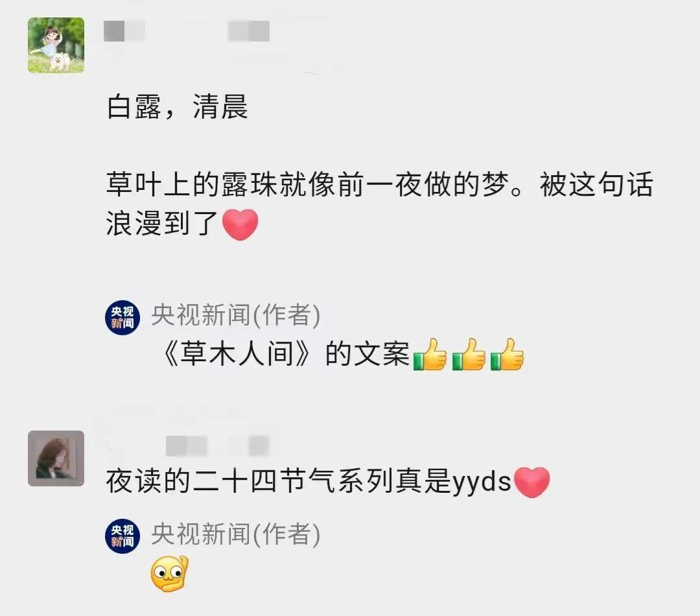Tap the red heart after yyds

pyautogui.click(x=531, y=482)
